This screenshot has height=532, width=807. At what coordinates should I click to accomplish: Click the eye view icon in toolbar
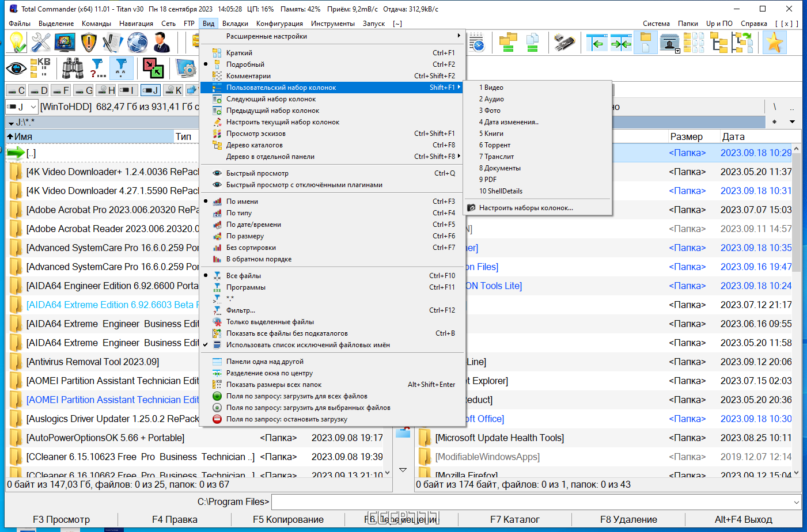coord(16,68)
